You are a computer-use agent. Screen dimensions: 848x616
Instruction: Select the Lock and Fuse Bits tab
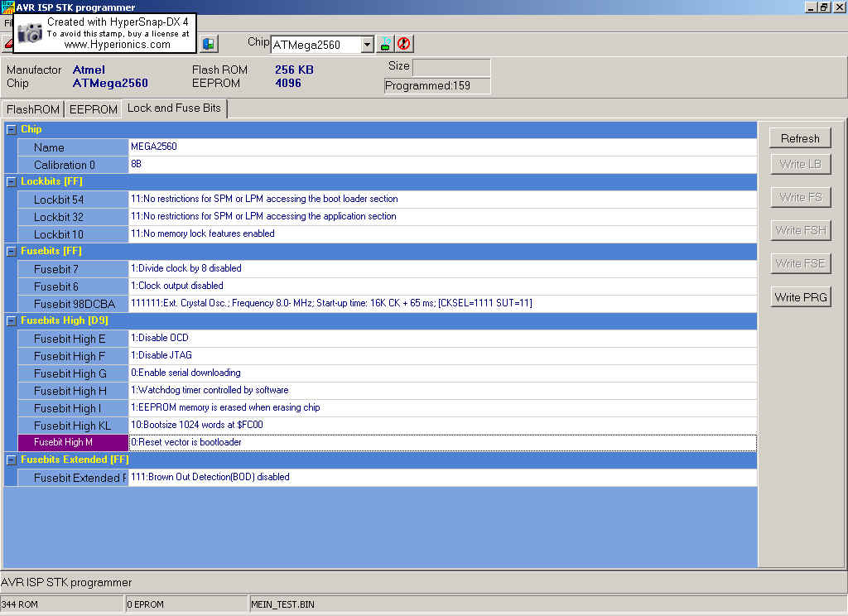point(174,108)
